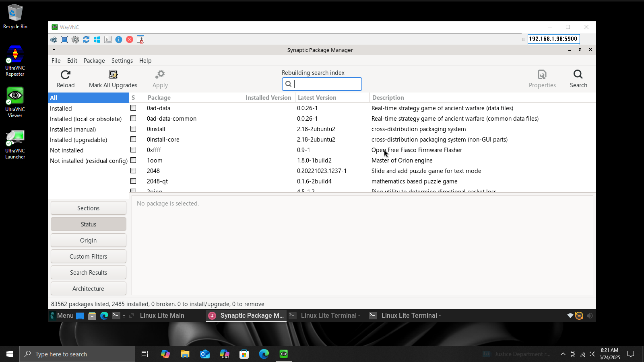The height and width of the screenshot is (362, 644).
Task: Toggle VNC fullscreen mode icon
Action: click(64, 39)
